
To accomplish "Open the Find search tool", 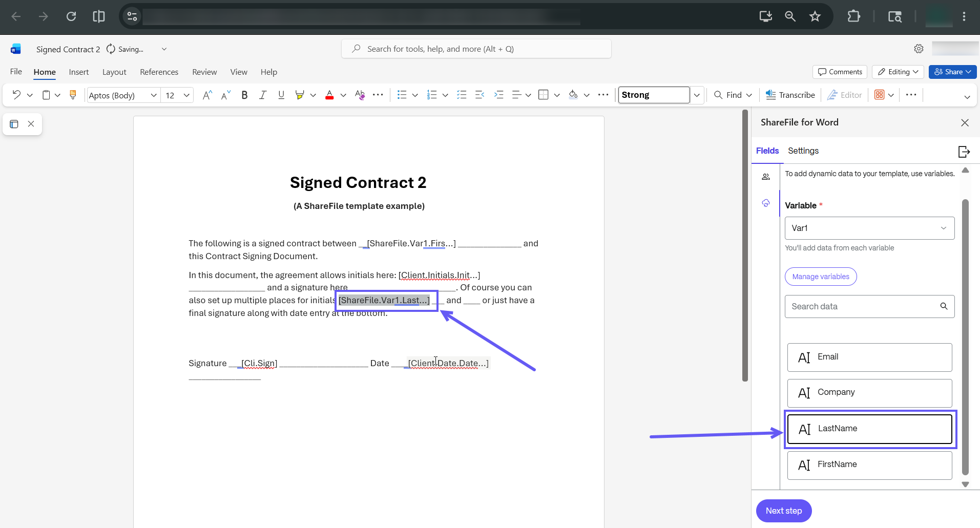I will pyautogui.click(x=728, y=95).
